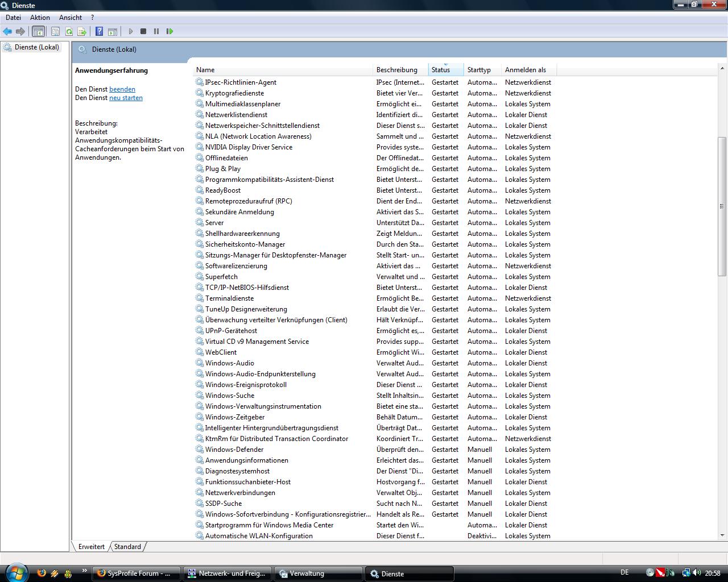Image resolution: width=728 pixels, height=582 pixels.
Task: Open the Ansicht menu
Action: [x=71, y=18]
